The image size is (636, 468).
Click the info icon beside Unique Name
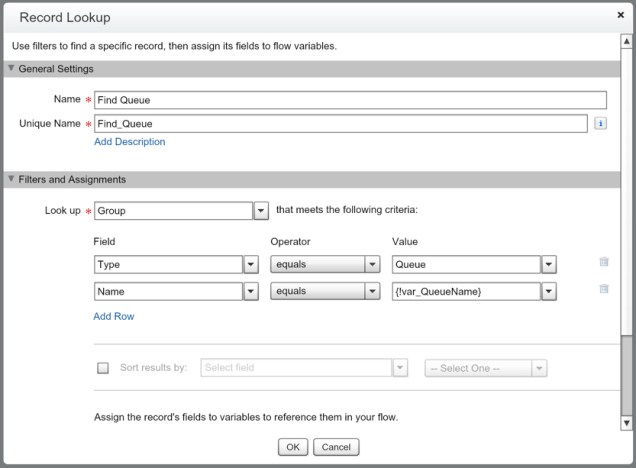(601, 124)
